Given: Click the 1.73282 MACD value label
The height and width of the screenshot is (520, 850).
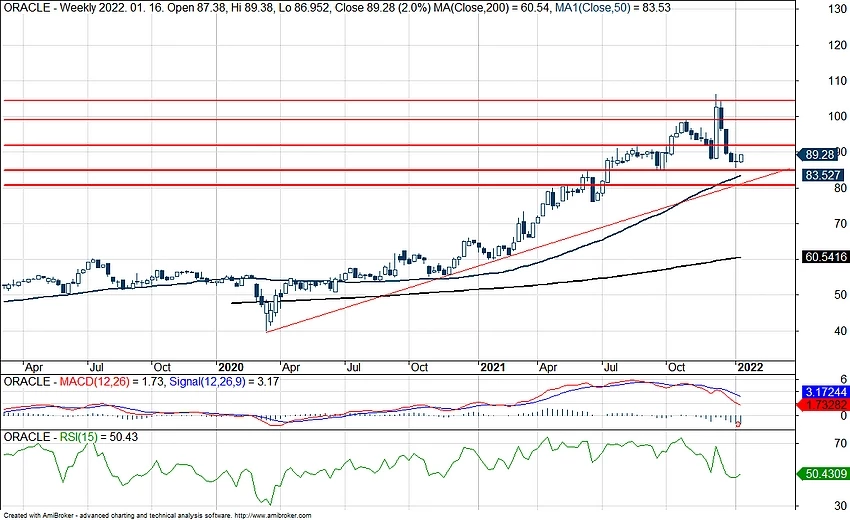Looking at the screenshot, I should pyautogui.click(x=825, y=405).
